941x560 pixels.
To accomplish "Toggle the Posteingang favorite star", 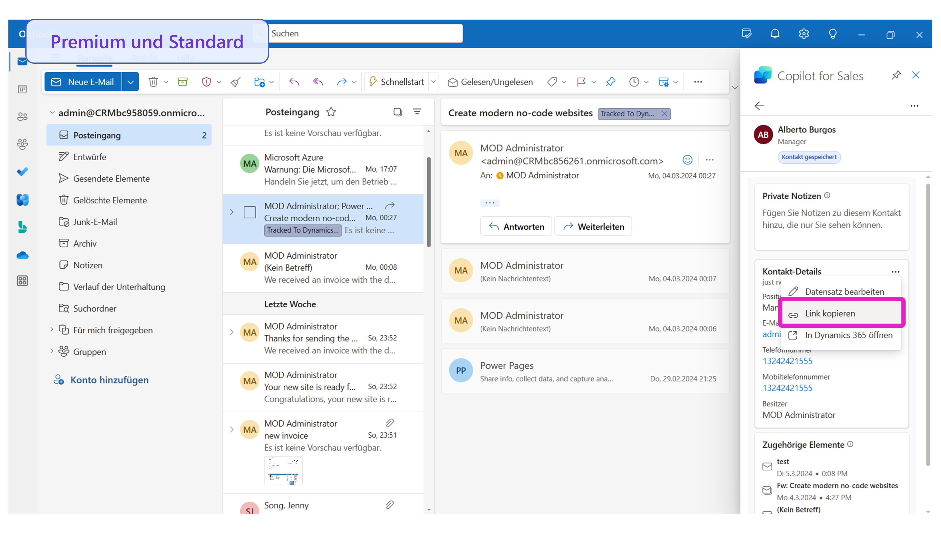I will pyautogui.click(x=331, y=112).
